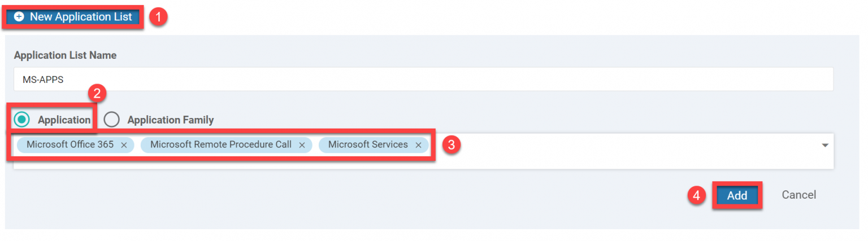Screen dimensions: 868x241
Task: Remove the Microsoft Office 365 chip
Action: click(124, 145)
